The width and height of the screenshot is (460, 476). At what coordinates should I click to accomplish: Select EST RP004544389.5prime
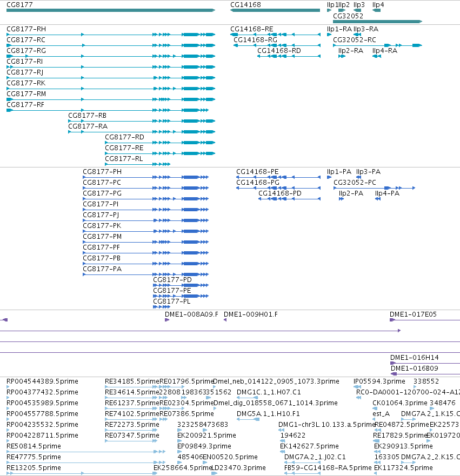[x=43, y=381]
